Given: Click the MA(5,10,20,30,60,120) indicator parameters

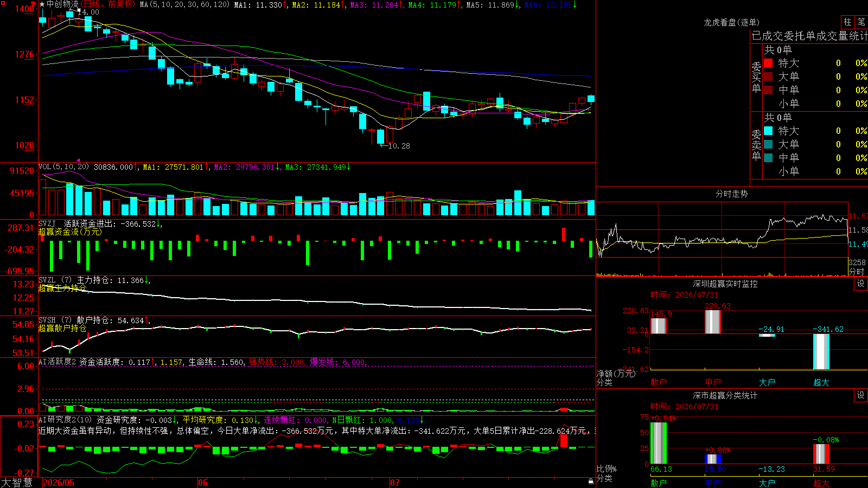Looking at the screenshot, I should [x=185, y=5].
